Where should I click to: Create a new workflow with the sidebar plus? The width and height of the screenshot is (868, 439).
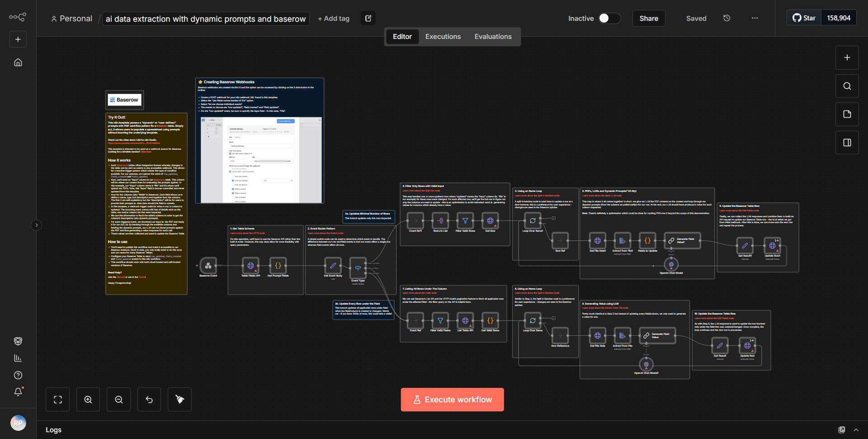[x=18, y=39]
